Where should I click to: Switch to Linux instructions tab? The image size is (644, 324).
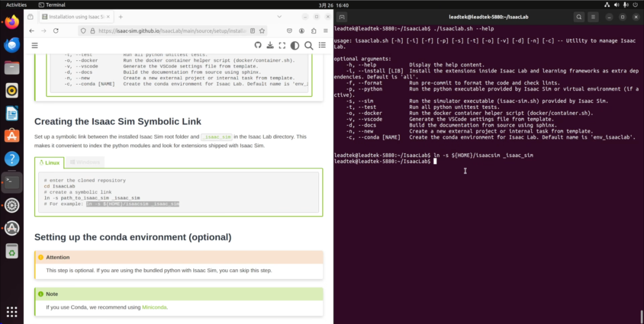click(49, 162)
